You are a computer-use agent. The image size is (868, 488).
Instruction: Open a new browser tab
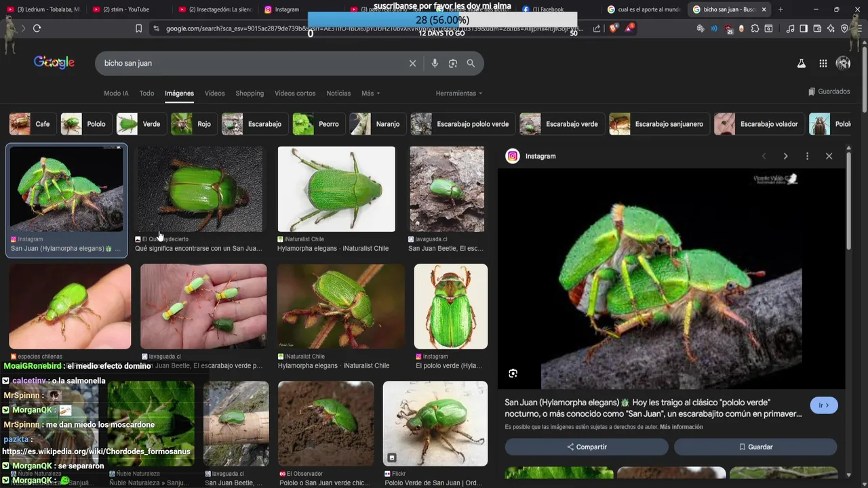click(x=781, y=9)
